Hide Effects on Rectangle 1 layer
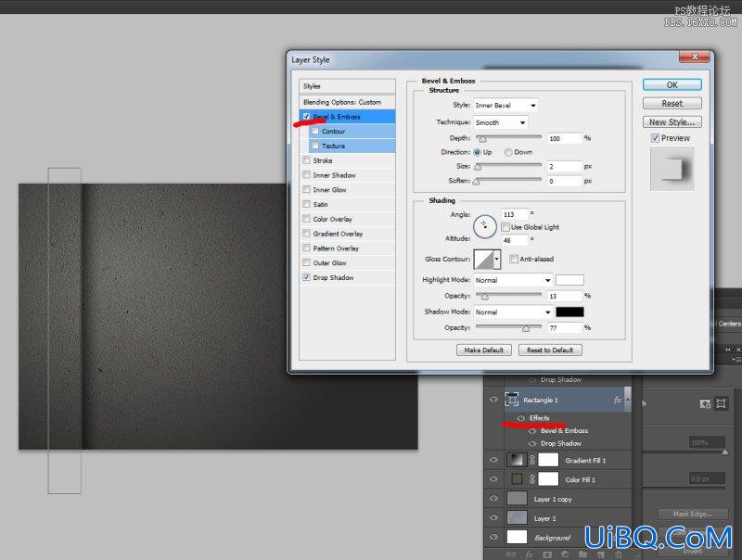742x560 pixels. click(521, 418)
